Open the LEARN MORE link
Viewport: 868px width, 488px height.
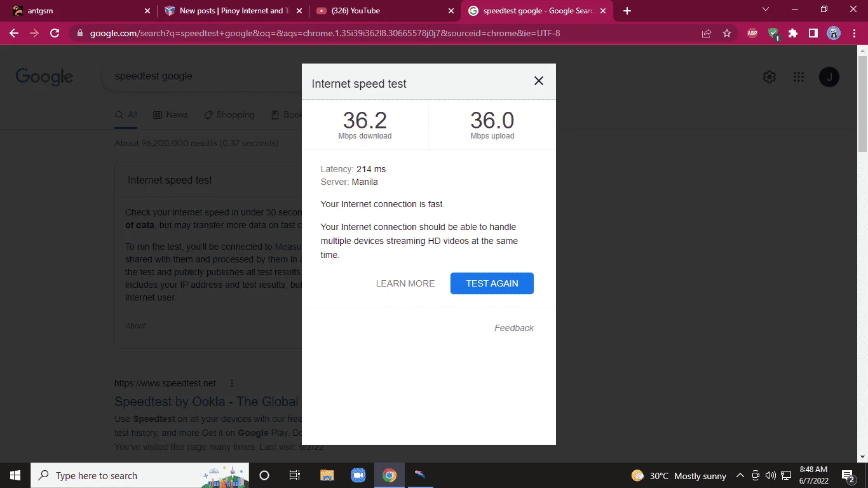[405, 283]
